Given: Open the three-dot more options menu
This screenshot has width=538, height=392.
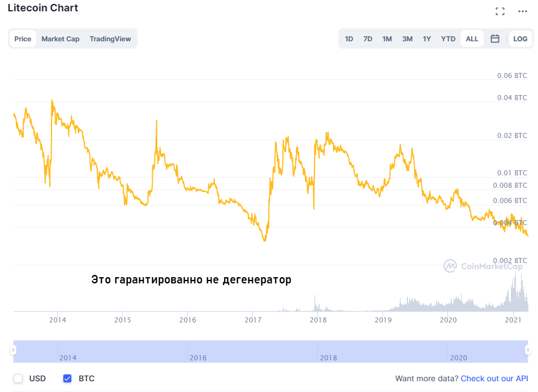Looking at the screenshot, I should (x=522, y=11).
